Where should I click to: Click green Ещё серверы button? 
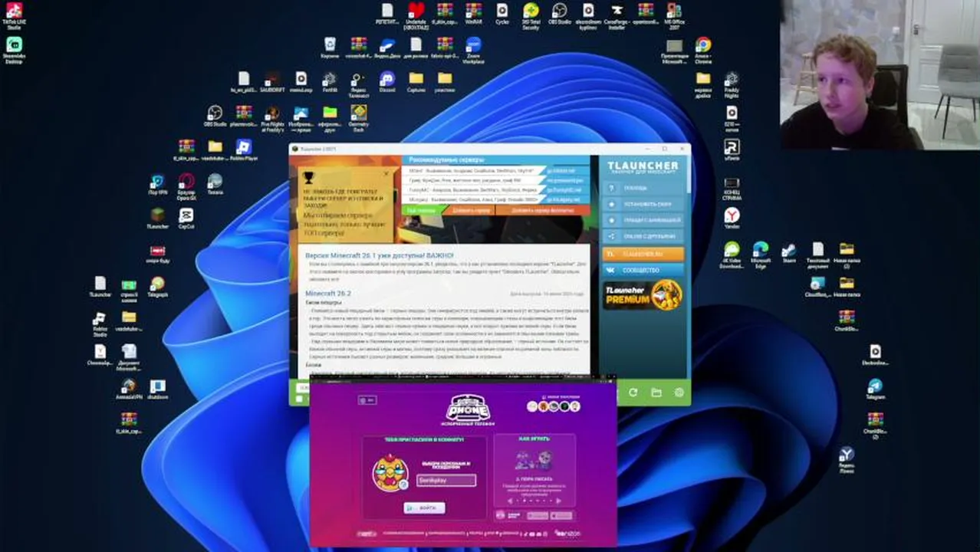421,209
